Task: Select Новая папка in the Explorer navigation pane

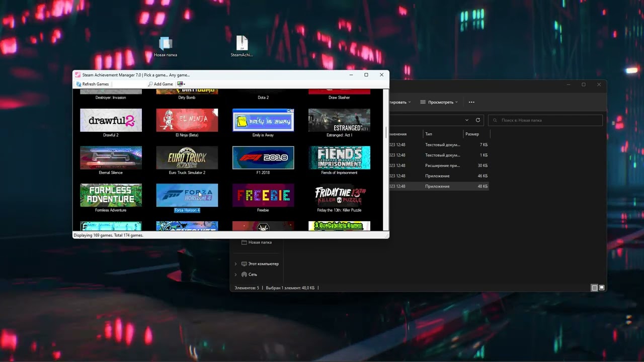Action: (257, 242)
